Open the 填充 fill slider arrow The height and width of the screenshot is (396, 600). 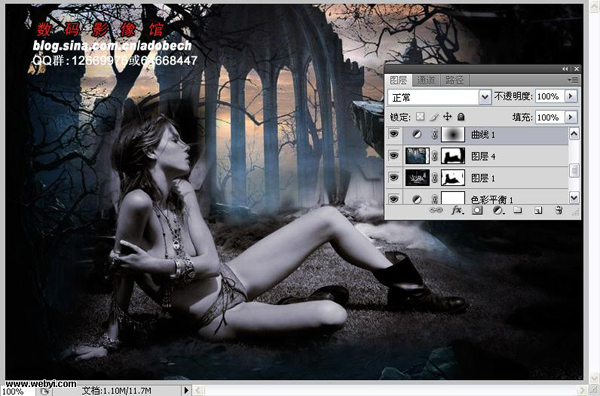pos(571,117)
